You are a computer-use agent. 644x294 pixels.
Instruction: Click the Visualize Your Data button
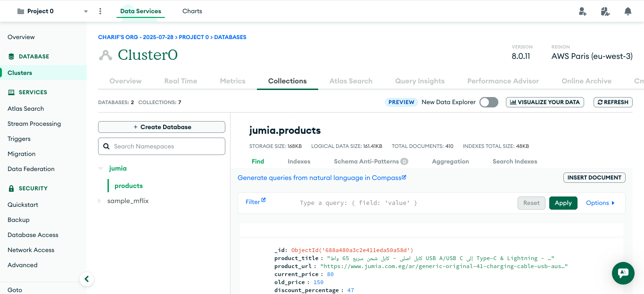[545, 102]
